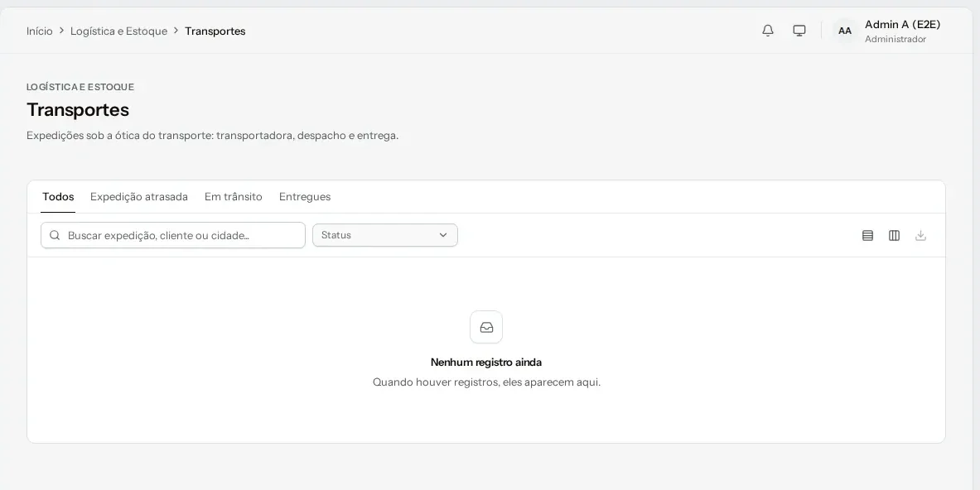
Task: Click the Transportes breadcrumb item
Action: coord(215,31)
